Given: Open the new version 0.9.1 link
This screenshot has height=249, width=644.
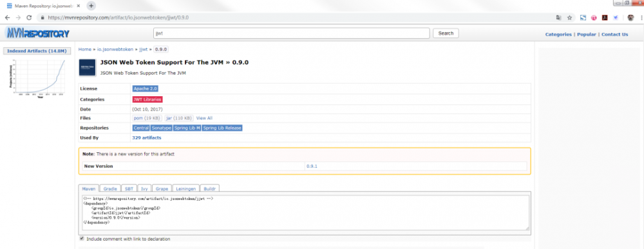Looking at the screenshot, I should pyautogui.click(x=312, y=166).
